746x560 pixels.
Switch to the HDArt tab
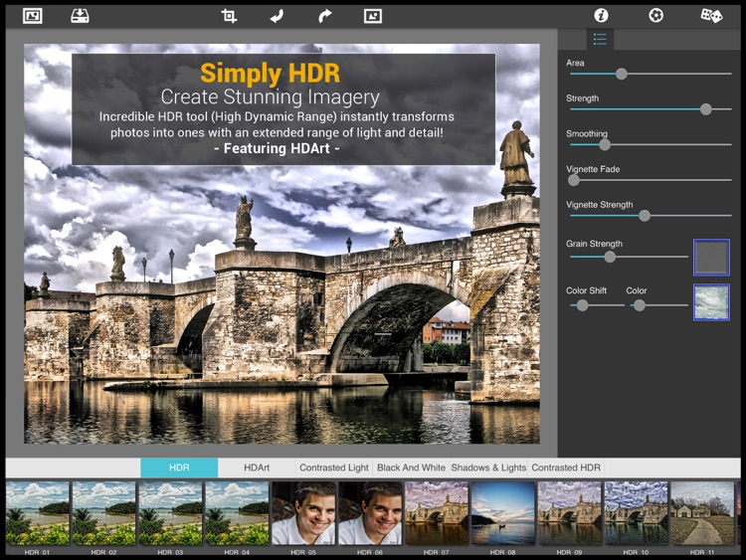[x=257, y=467]
